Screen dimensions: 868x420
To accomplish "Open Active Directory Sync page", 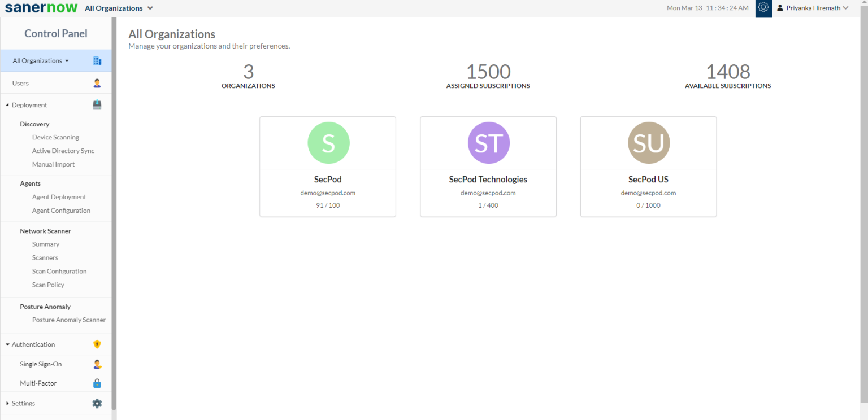I will click(x=63, y=151).
